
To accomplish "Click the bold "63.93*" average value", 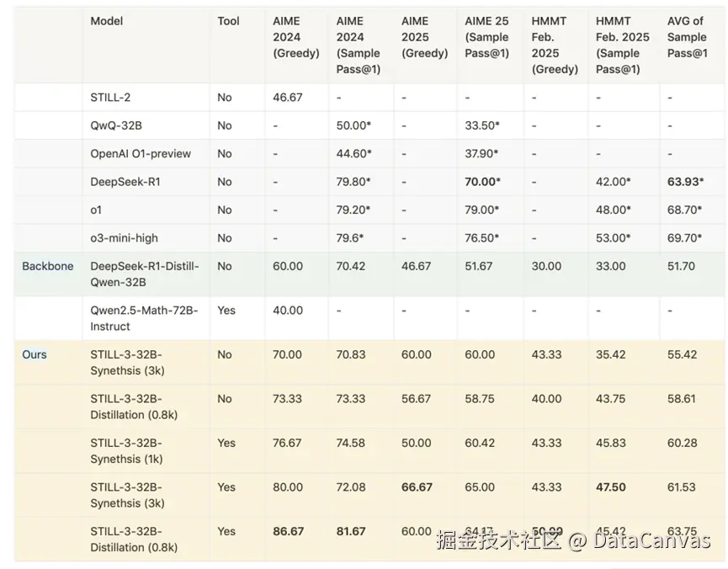I will tap(685, 182).
